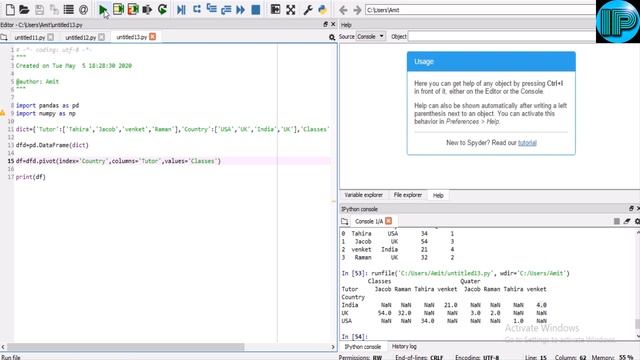Re-run last script icon
The width and height of the screenshot is (640, 360).
[x=162, y=9]
